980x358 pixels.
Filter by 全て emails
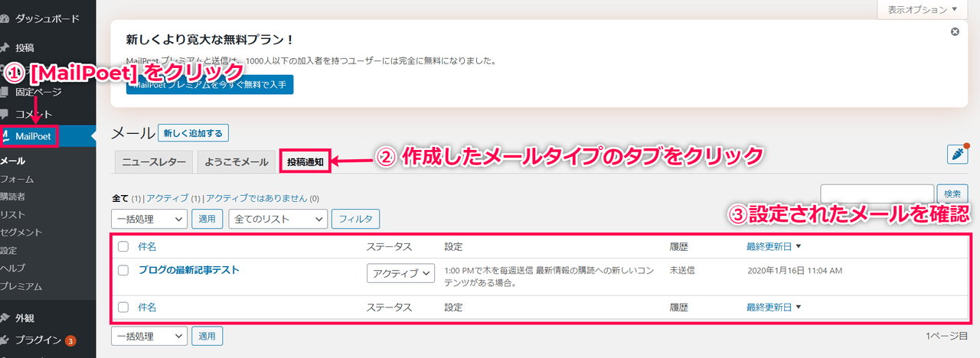[x=120, y=198]
